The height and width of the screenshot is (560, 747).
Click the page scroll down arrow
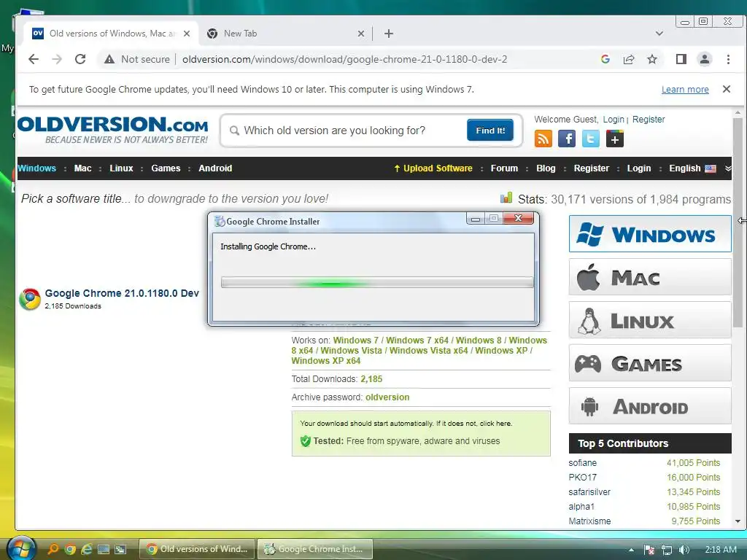pos(738,521)
